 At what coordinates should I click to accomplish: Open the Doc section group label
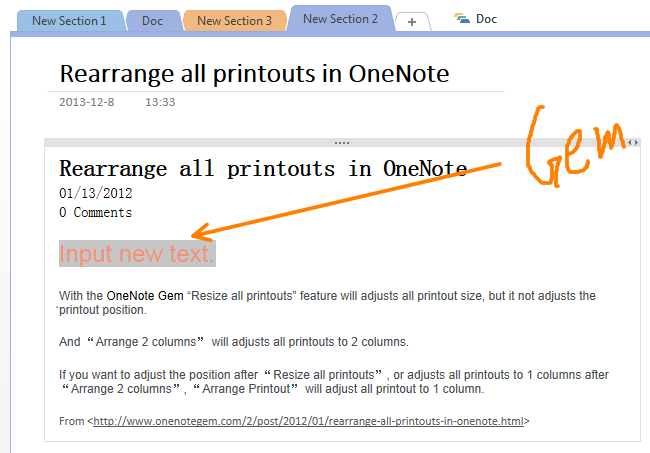tap(486, 19)
